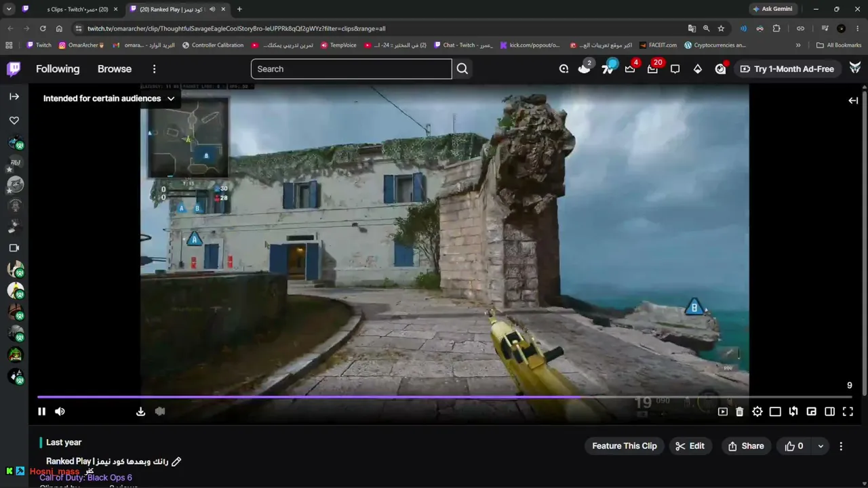Open the clip's three-dot options menu
The height and width of the screenshot is (488, 868).
coord(841,446)
